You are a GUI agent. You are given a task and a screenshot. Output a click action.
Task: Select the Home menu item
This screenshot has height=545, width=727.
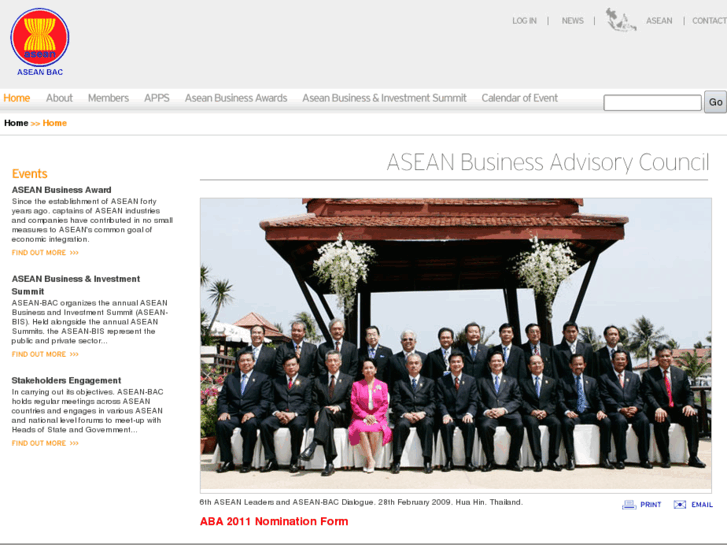pyautogui.click(x=17, y=98)
